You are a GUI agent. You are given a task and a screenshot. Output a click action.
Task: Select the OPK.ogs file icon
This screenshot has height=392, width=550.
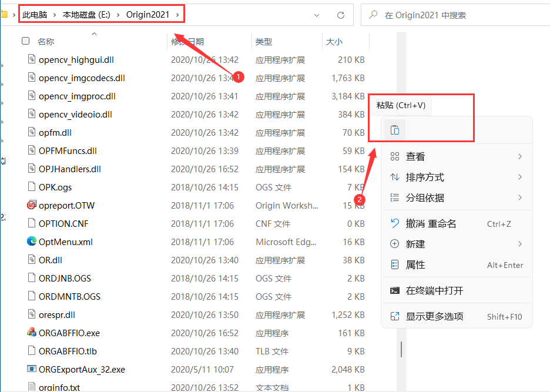pyautogui.click(x=32, y=186)
